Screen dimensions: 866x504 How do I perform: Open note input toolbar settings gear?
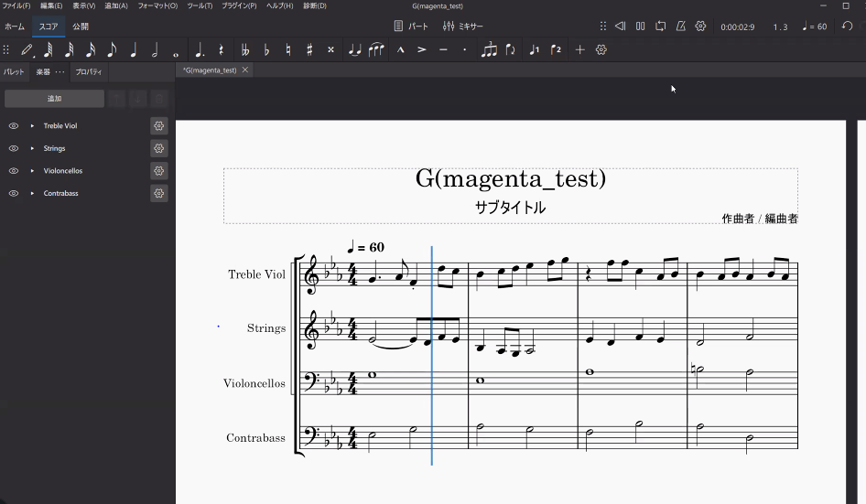click(601, 50)
